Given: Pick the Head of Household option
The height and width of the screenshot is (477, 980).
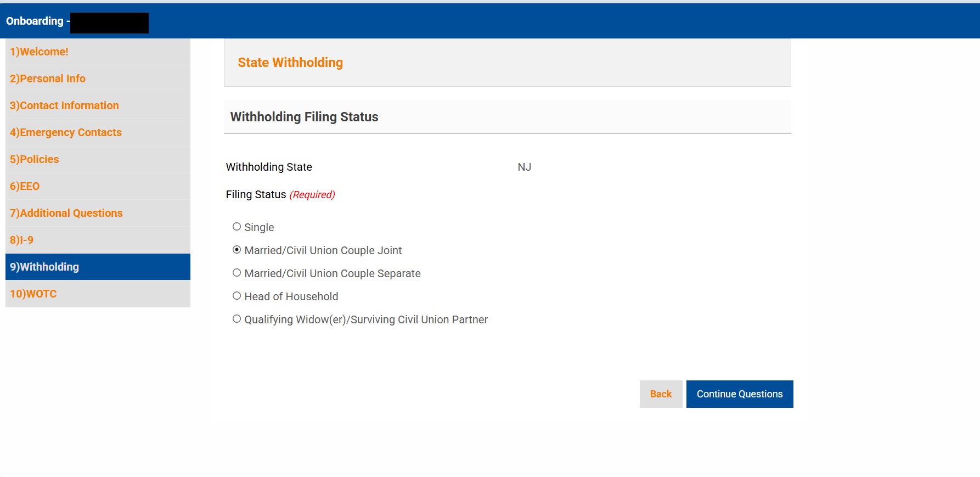Looking at the screenshot, I should tap(236, 296).
